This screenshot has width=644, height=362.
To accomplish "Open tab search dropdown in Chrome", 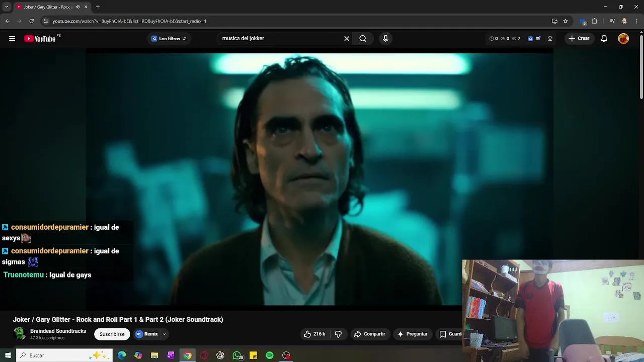I will tap(7, 7).
